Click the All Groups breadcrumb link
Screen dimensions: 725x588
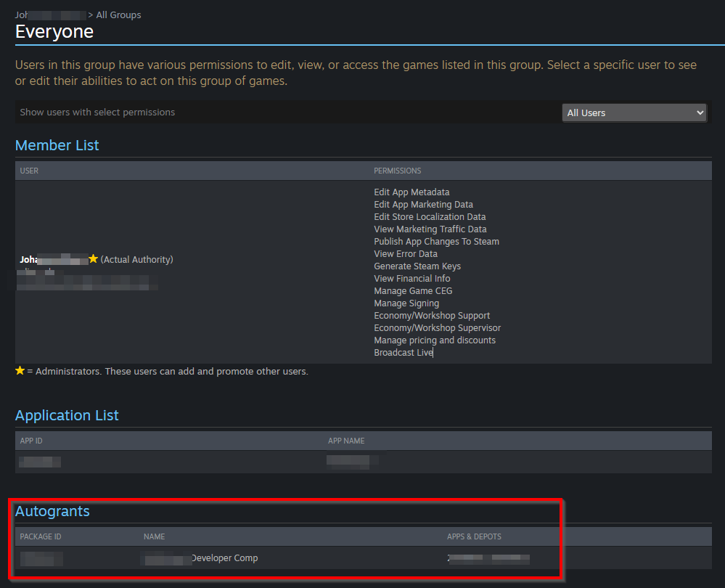(119, 15)
